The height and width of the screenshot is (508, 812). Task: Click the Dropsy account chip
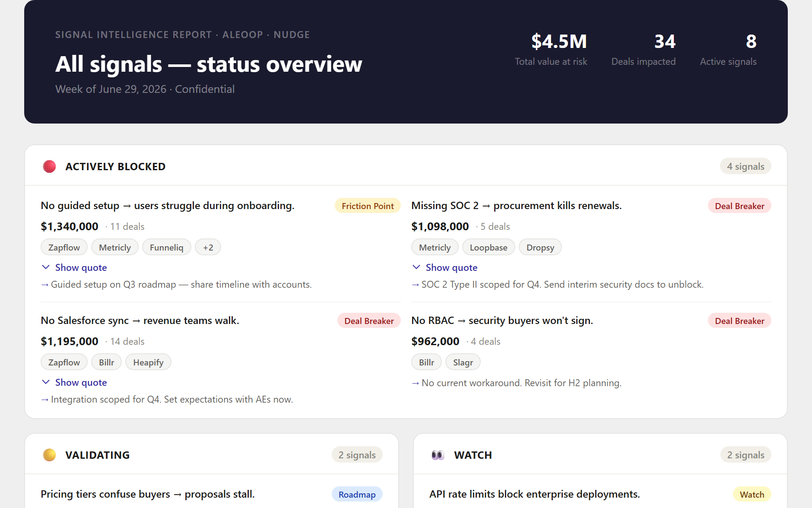[540, 248]
